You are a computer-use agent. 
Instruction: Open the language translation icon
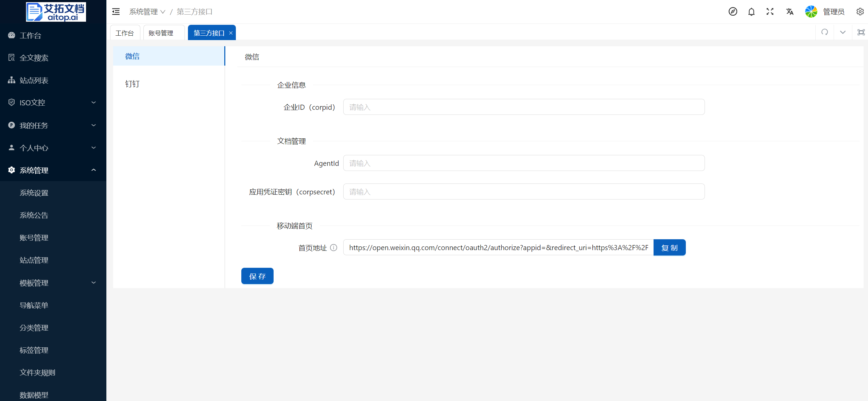click(x=789, y=12)
